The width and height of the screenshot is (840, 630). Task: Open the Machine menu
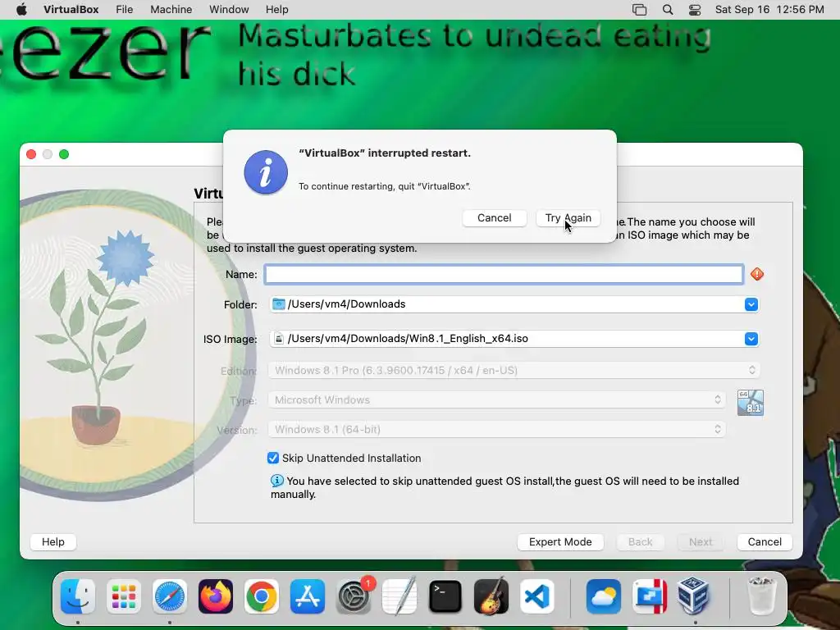pos(171,9)
